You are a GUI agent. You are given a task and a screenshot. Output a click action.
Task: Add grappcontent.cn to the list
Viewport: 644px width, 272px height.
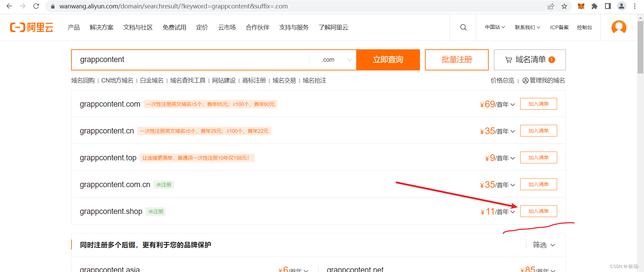[538, 131]
